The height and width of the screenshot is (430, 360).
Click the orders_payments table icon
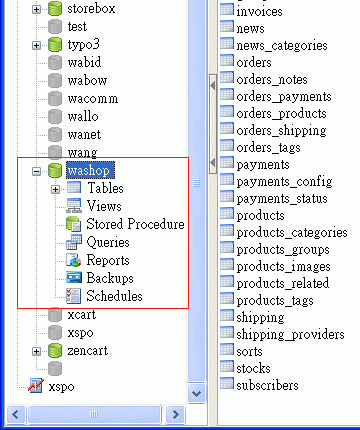227,94
